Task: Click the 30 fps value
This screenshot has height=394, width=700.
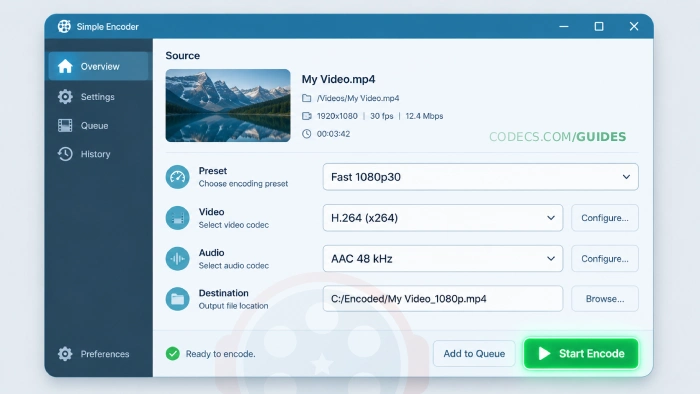Action: pyautogui.click(x=382, y=116)
